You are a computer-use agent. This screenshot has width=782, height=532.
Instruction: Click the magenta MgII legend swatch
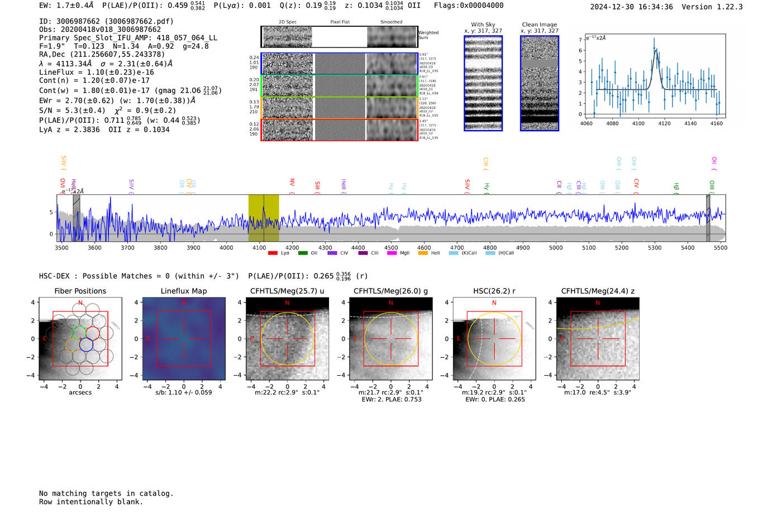click(x=392, y=253)
